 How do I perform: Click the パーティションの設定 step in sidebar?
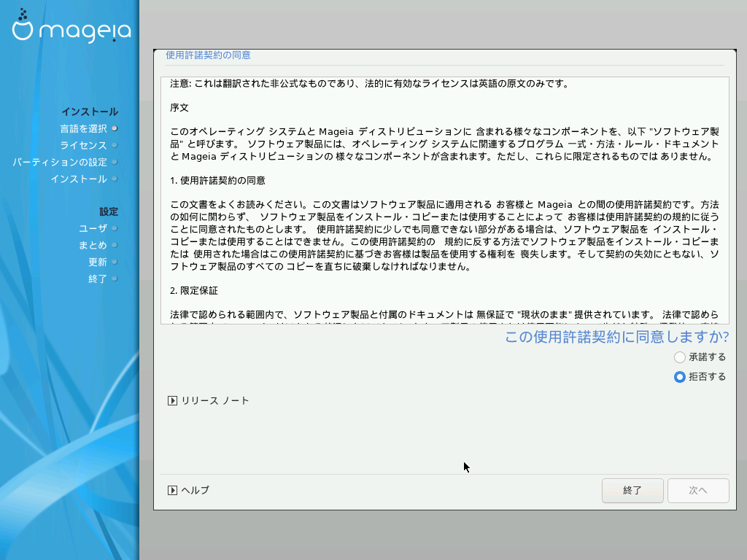[60, 162]
